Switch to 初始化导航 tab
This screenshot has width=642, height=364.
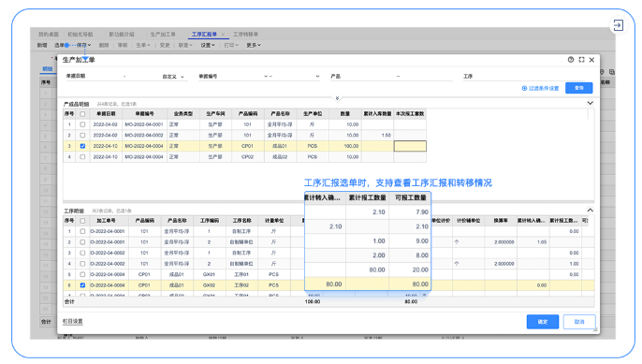pos(80,35)
